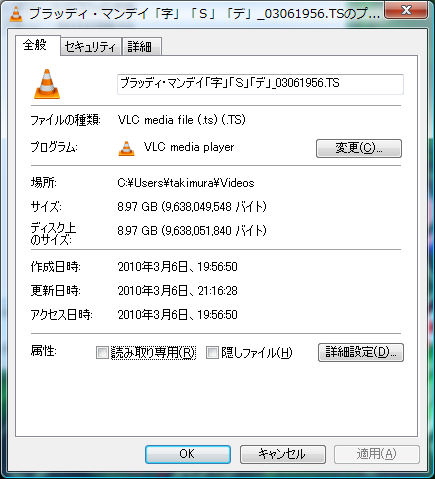Click the dialog title bar text
This screenshot has width=435, height=479.
click(204, 14)
